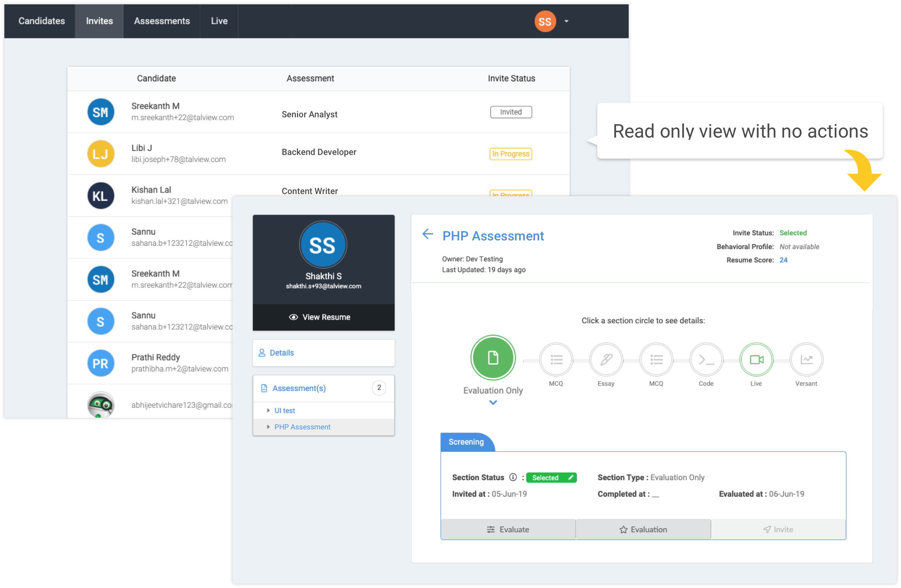Screen dimensions: 901x588
Task: Select PHP Assessment in sidebar list
Action: (x=302, y=427)
